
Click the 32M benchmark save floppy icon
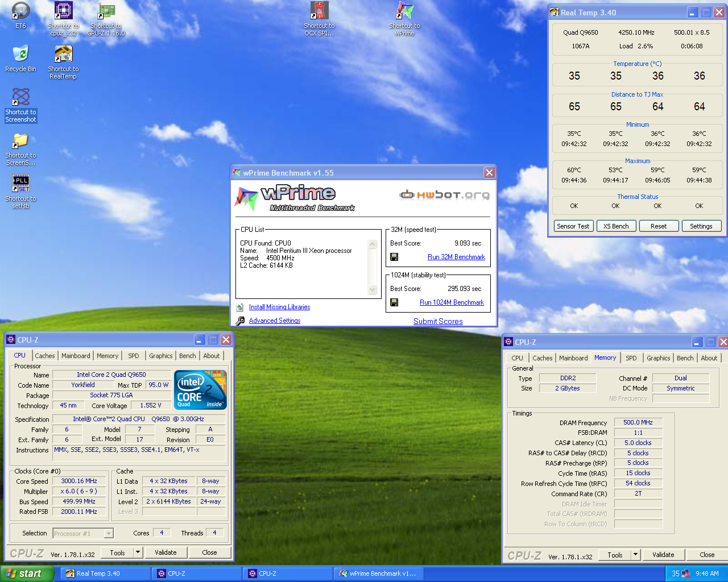tap(394, 257)
